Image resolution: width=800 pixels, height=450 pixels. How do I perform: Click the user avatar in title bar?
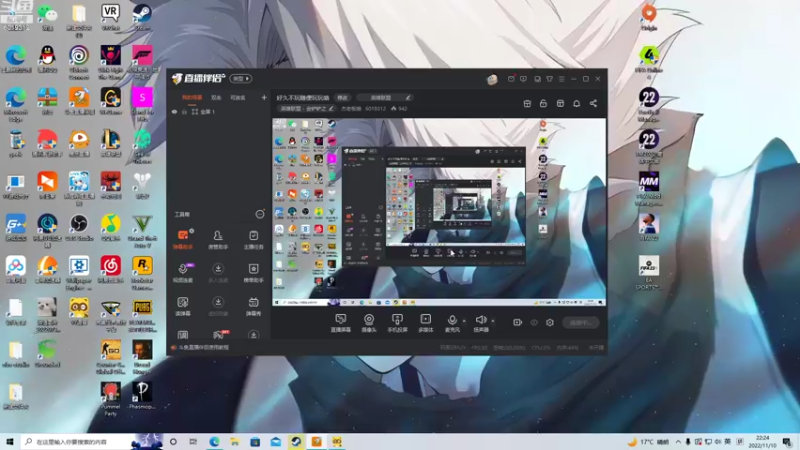point(492,79)
